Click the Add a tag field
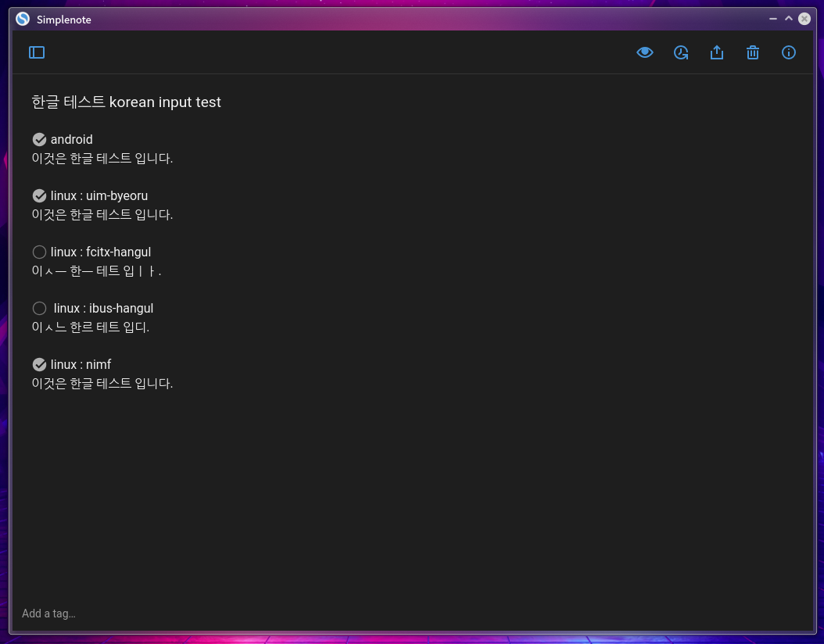 point(48,614)
